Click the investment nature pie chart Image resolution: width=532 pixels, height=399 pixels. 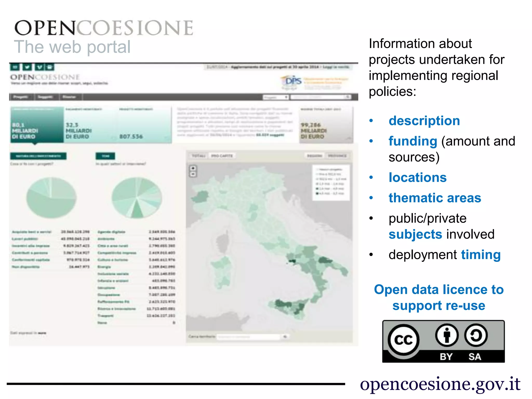click(x=51, y=198)
